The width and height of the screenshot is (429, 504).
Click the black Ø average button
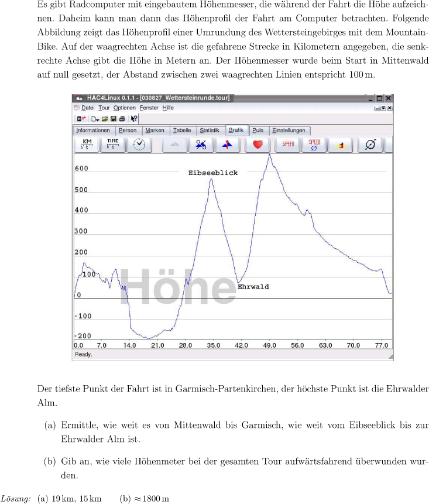[x=370, y=145]
